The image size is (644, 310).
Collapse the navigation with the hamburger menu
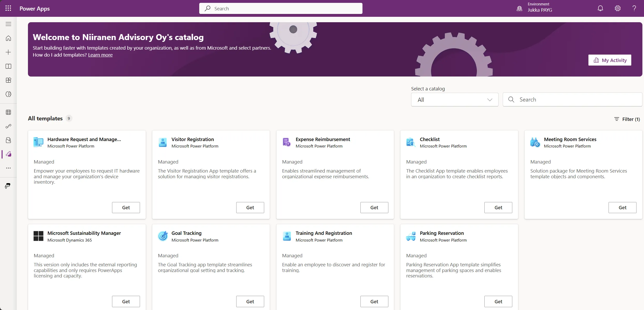coord(8,24)
